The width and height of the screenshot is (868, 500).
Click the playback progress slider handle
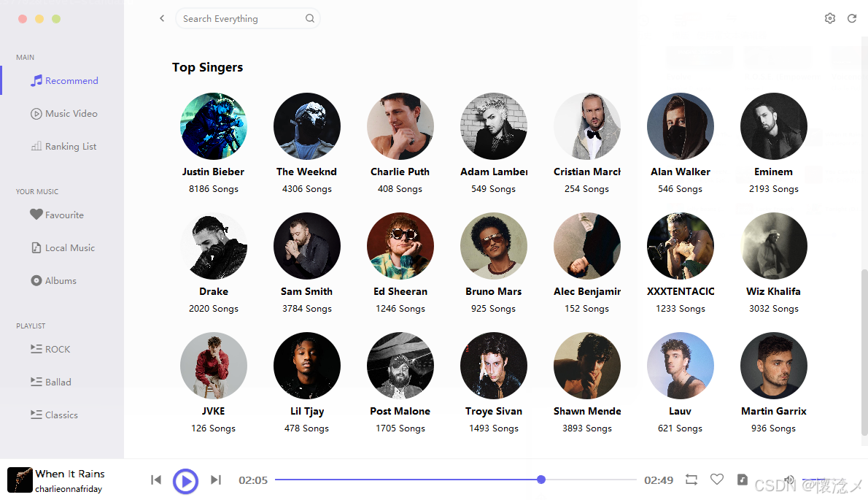click(540, 480)
